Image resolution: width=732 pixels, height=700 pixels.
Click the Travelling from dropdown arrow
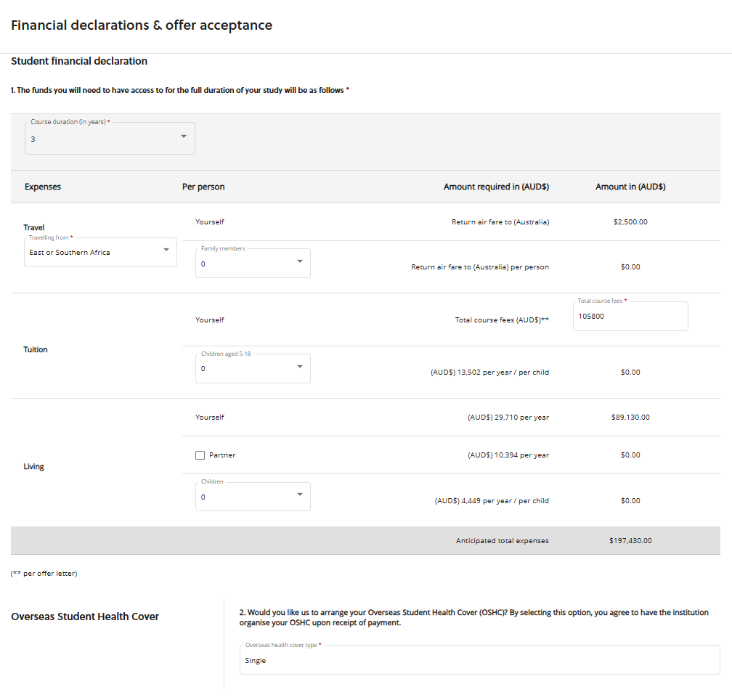166,250
